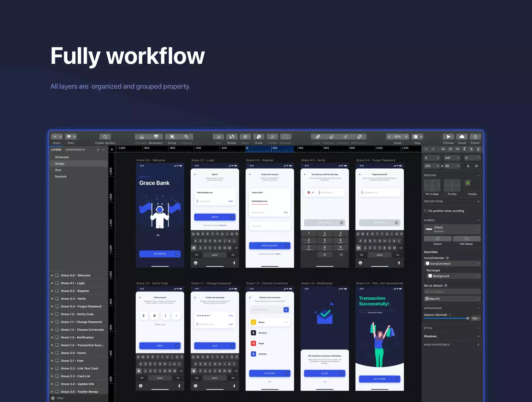Apply Union boolean operation
The height and width of the screenshot is (402, 532).
(x=318, y=137)
